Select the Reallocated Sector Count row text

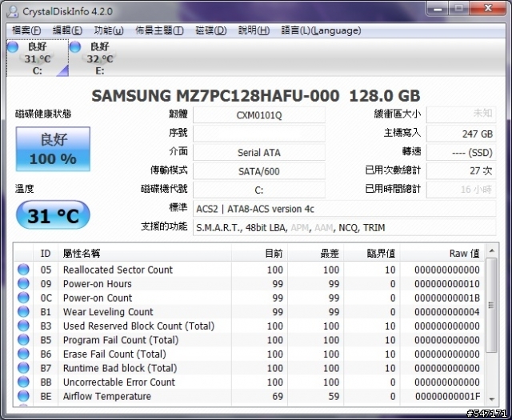(118, 270)
